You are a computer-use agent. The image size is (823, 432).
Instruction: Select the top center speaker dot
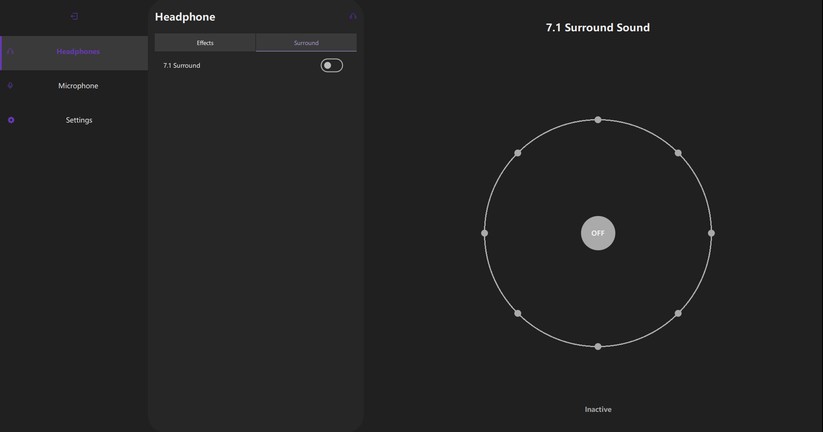coord(598,120)
